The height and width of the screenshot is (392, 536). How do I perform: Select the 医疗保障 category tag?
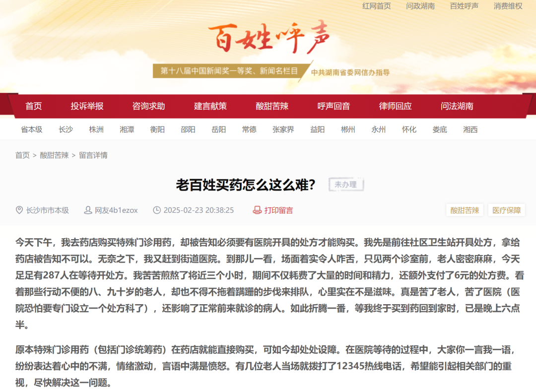tap(507, 210)
